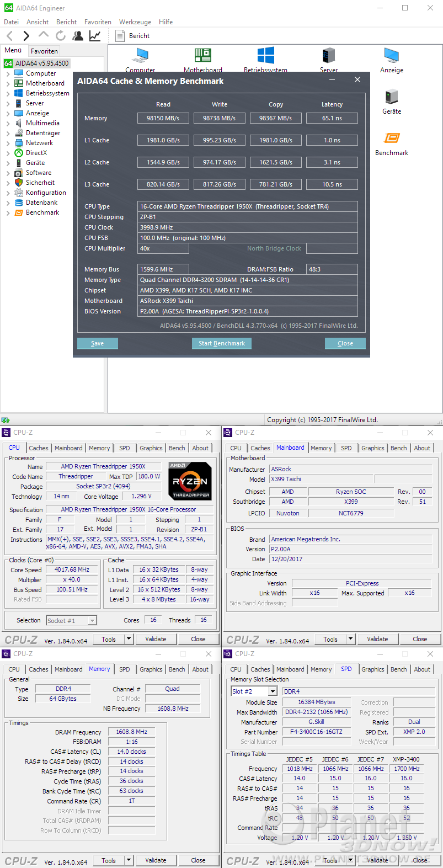The height and width of the screenshot is (868, 443).
Task: Open the Hilfe menu
Action: point(166,22)
